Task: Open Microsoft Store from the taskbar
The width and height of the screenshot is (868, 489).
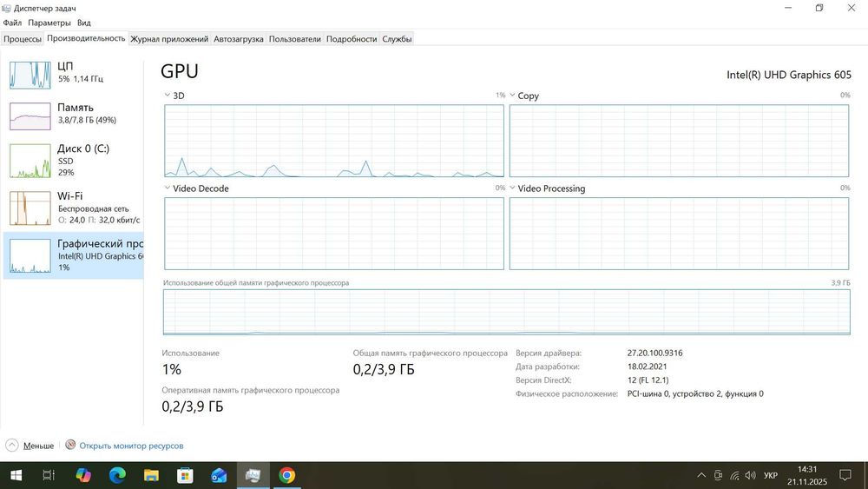Action: coord(185,475)
